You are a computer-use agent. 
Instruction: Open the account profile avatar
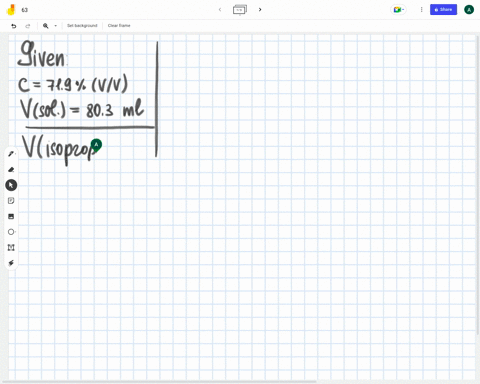[x=469, y=10]
